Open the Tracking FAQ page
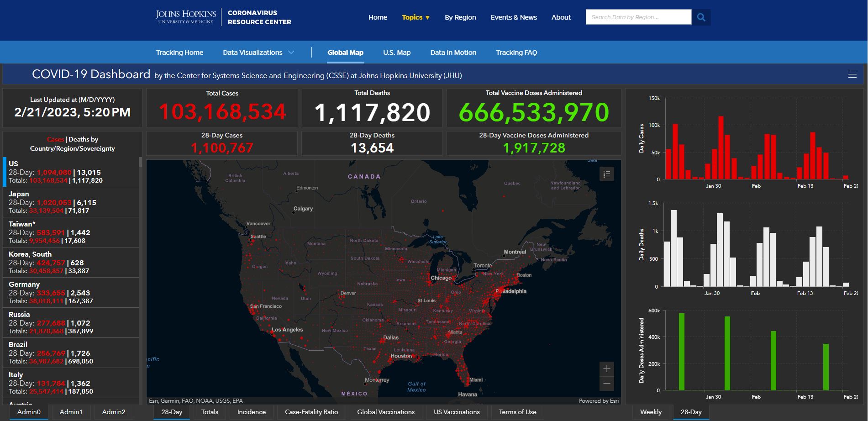This screenshot has width=868, height=421. tap(516, 53)
